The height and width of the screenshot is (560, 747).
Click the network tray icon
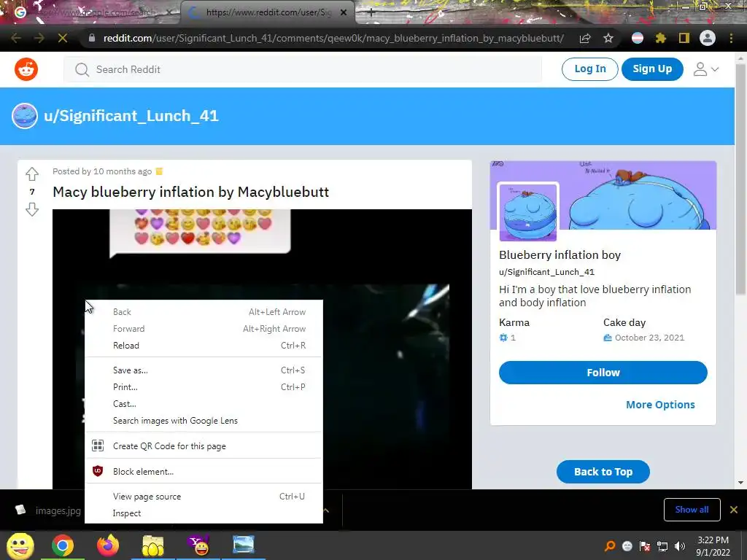pos(662,546)
